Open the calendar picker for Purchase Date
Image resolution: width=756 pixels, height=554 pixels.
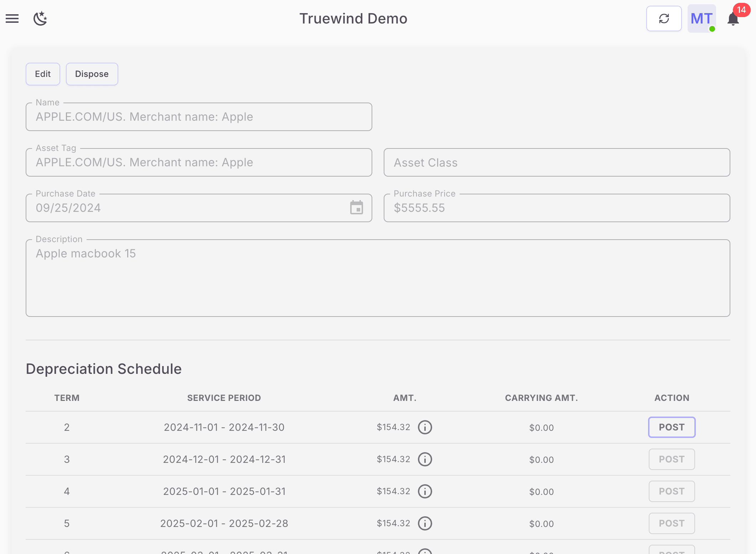pos(357,208)
